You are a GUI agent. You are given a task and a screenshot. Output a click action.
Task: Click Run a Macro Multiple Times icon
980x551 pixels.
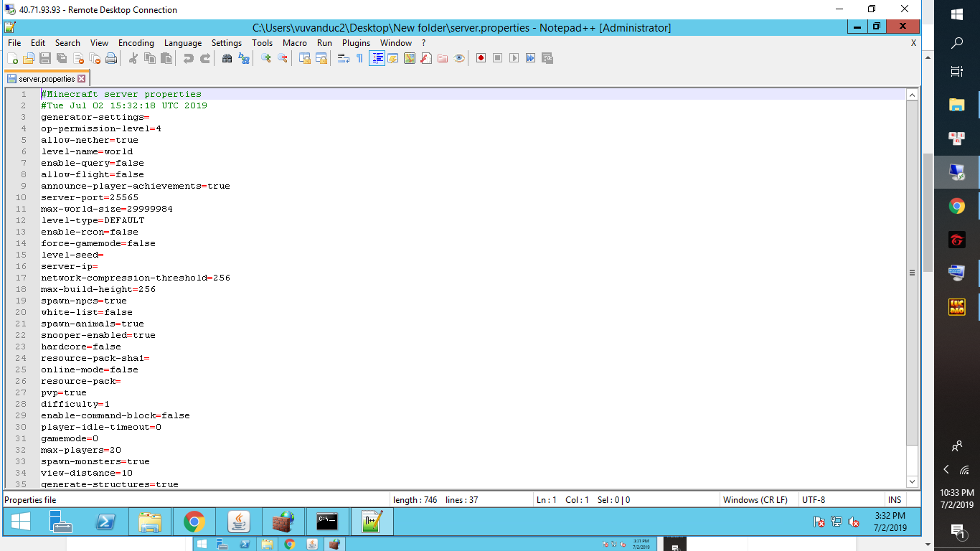[531, 58]
